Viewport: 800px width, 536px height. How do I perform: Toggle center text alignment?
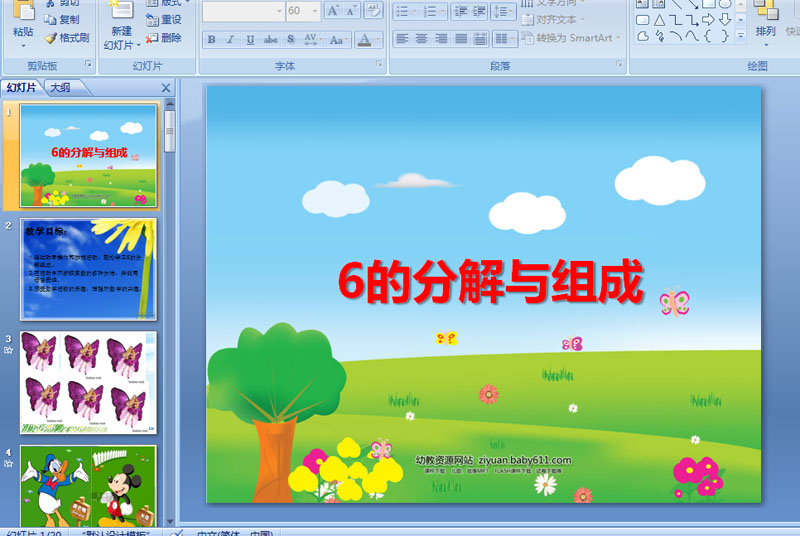[421, 39]
